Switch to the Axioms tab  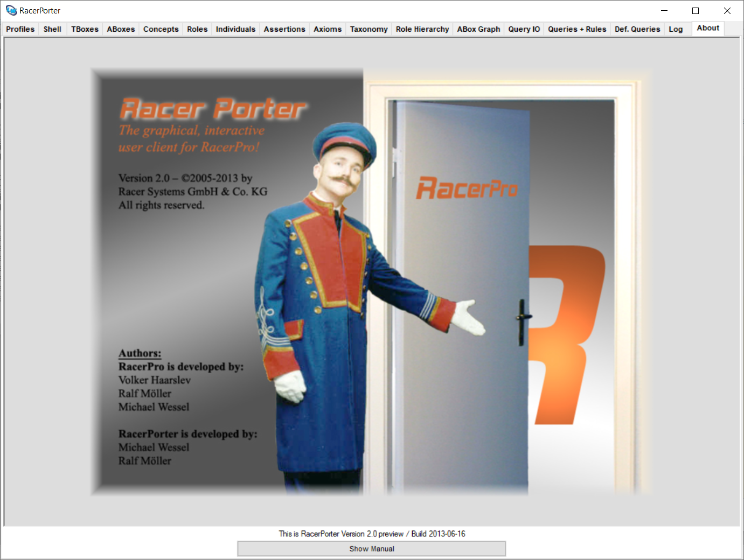(328, 29)
